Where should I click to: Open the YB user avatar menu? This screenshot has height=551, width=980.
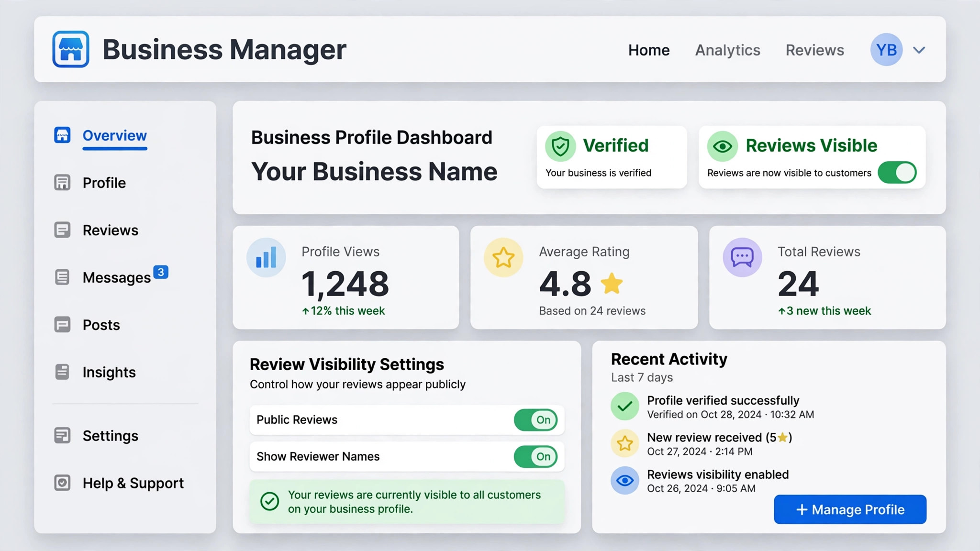886,50
